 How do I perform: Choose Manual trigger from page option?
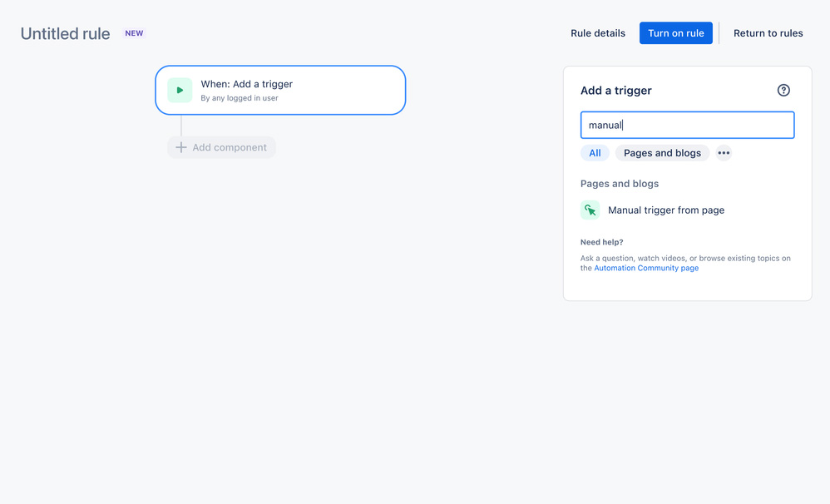tap(666, 210)
